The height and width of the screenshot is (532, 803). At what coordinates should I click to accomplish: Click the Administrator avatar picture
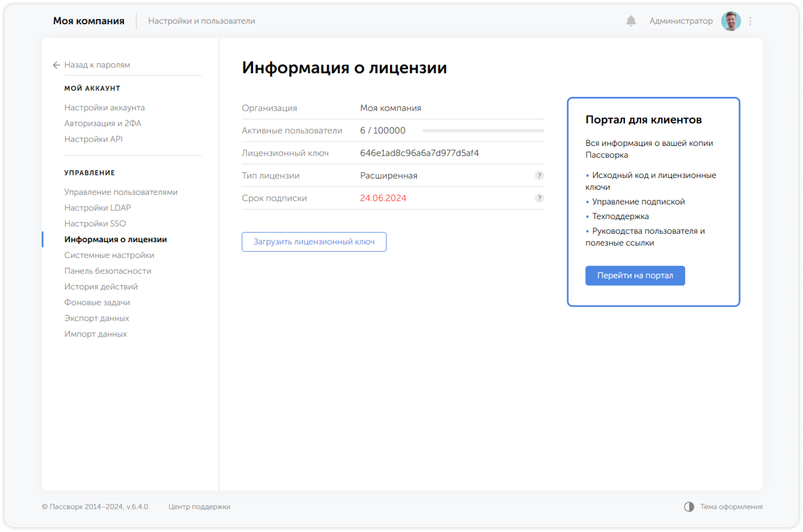[x=731, y=21]
